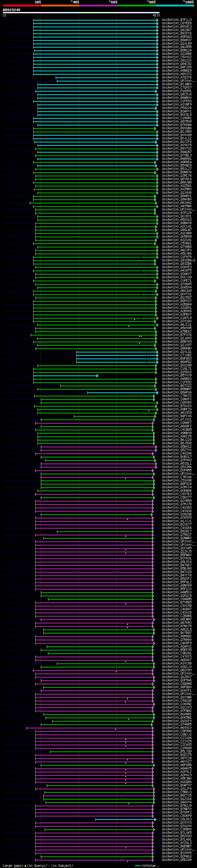
Task: Click the red ~20% identity legend segment
Action: pyautogui.click(x=22, y=6)
